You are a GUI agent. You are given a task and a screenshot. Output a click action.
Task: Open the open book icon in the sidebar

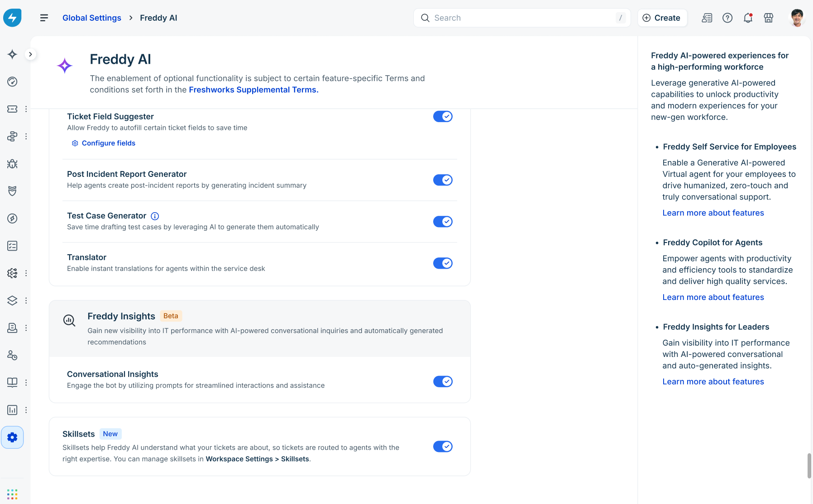click(12, 382)
